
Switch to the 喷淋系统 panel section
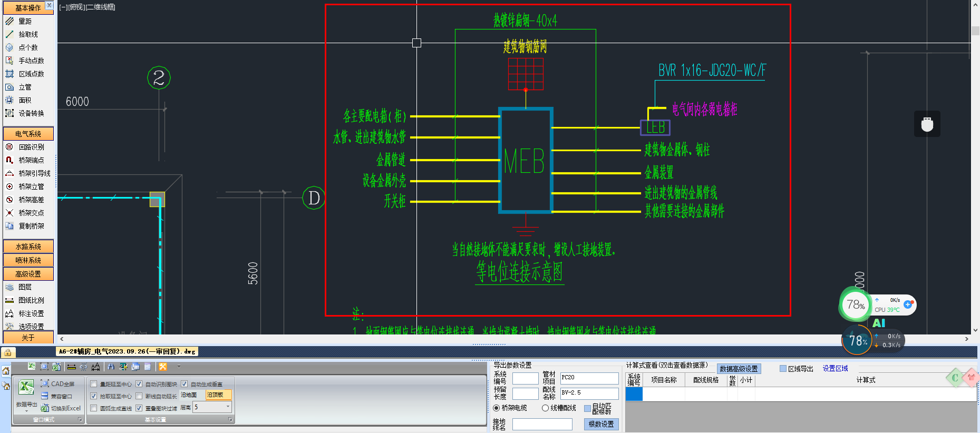click(28, 260)
